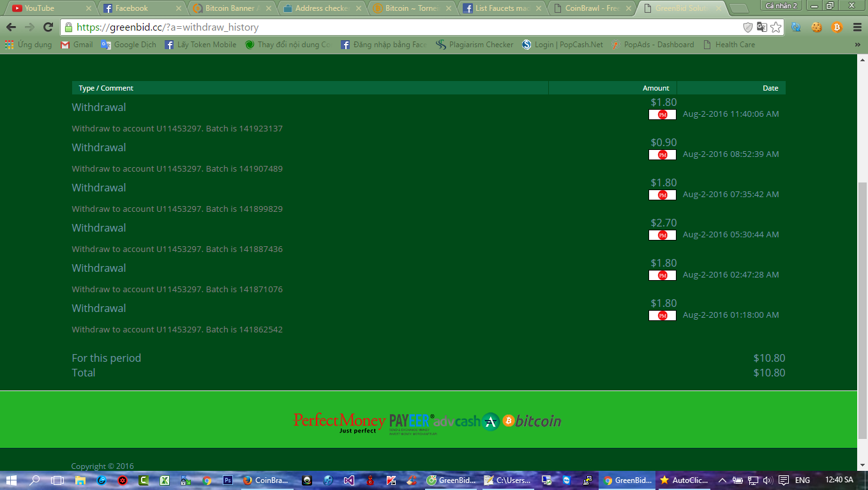Click the ENG language indicator in the taskbar
This screenshot has width=868, height=490.
pos(802,480)
